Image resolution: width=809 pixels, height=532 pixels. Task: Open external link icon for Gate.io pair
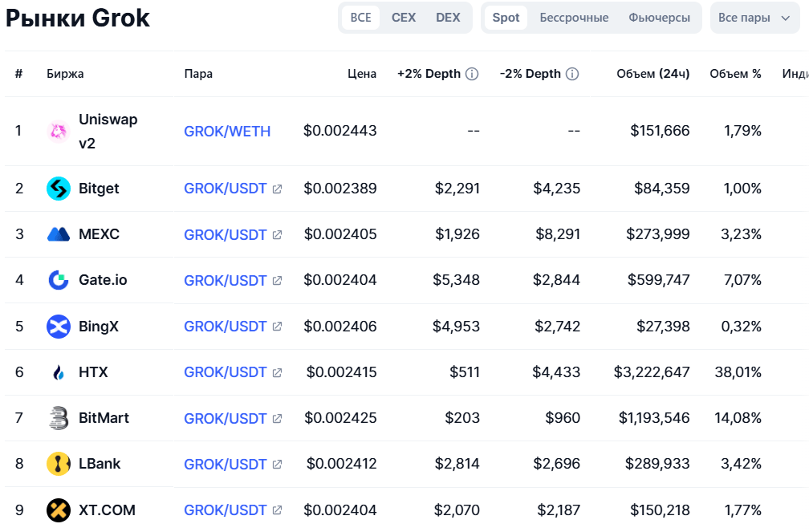tap(277, 281)
